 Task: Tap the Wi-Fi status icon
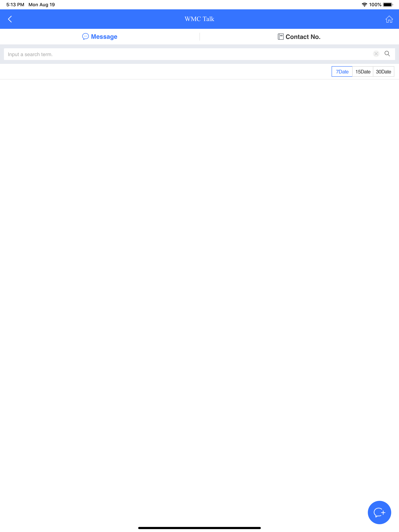(x=364, y=4)
